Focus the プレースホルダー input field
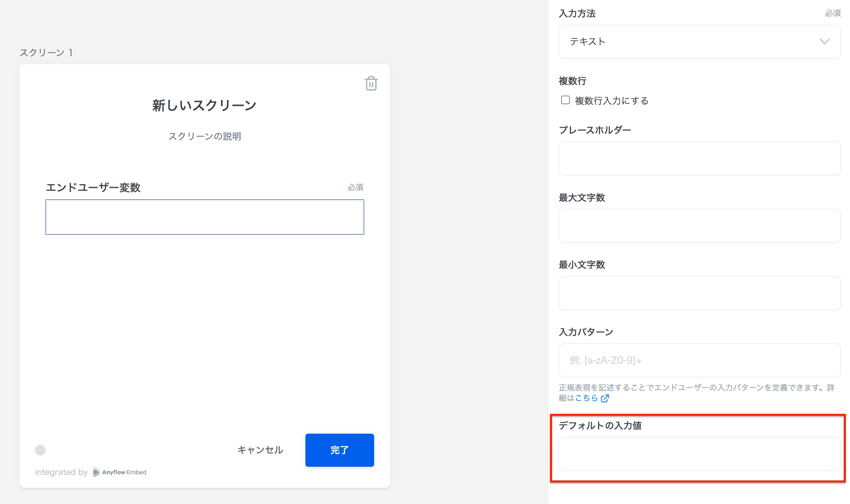 click(699, 158)
